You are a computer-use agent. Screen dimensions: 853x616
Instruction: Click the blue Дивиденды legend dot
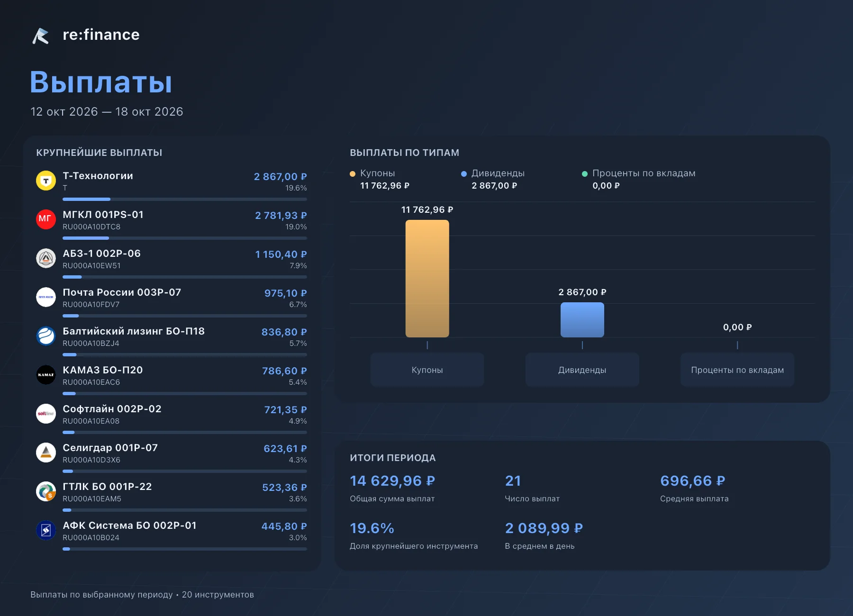click(464, 174)
